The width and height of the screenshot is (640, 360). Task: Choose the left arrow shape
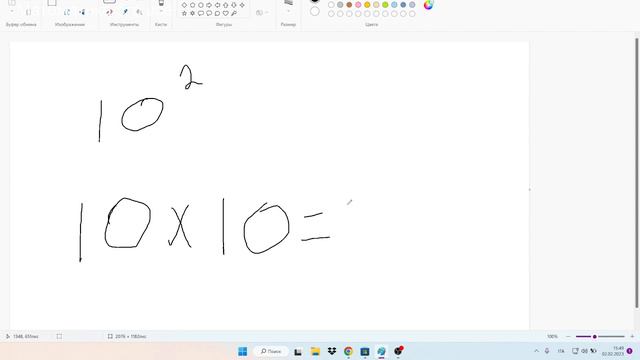pos(217,5)
